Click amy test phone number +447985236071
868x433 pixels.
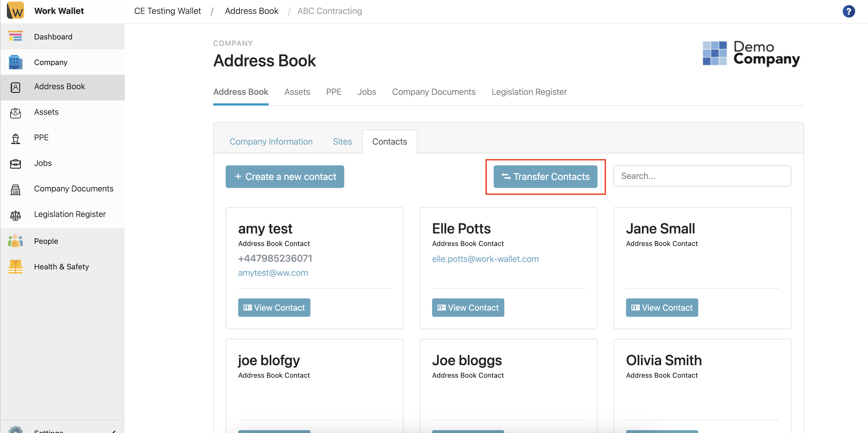click(275, 258)
